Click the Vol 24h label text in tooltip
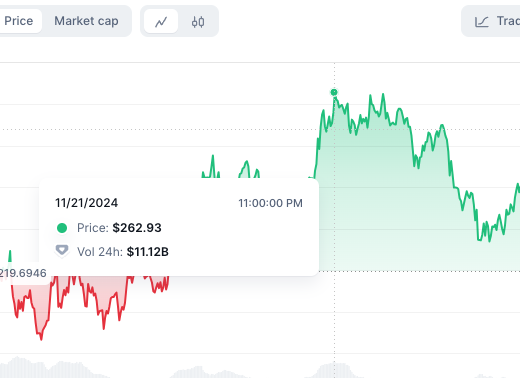 click(x=100, y=252)
